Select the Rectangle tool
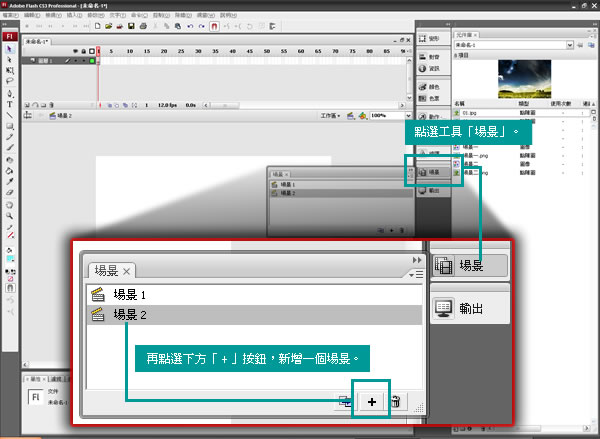The height and width of the screenshot is (439, 600). (10, 126)
